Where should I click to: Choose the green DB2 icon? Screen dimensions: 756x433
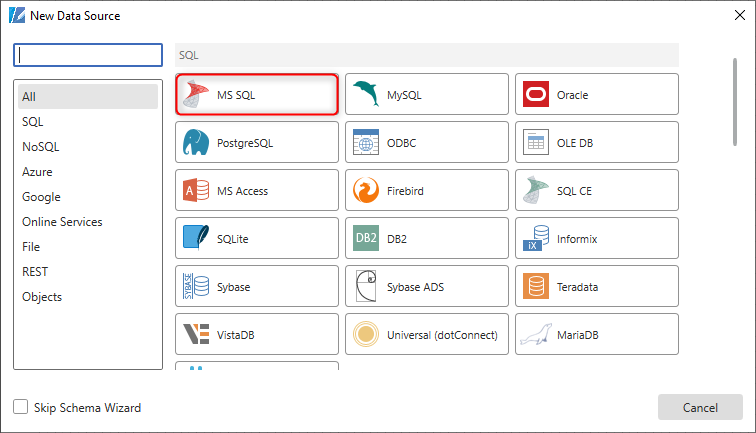366,238
